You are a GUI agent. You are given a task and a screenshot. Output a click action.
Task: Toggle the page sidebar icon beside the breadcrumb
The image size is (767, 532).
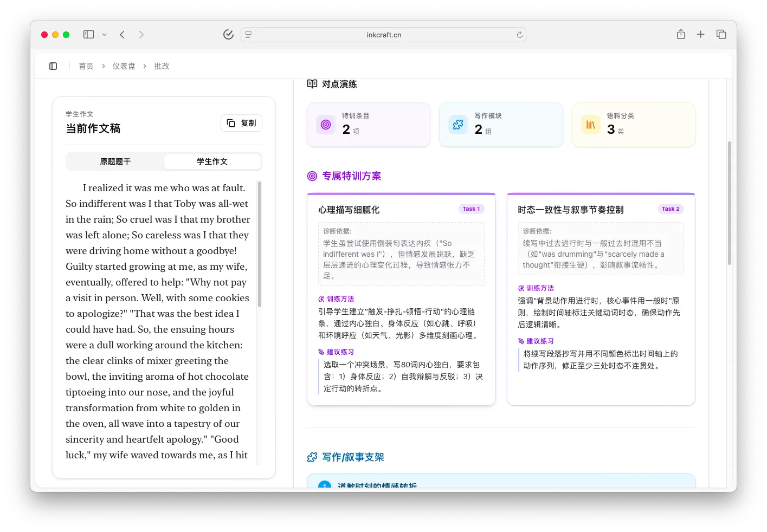pos(53,66)
